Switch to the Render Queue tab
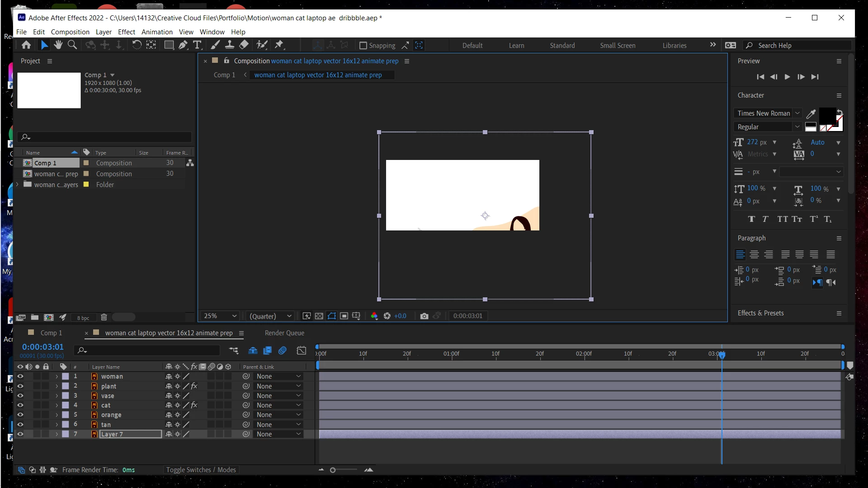The height and width of the screenshot is (488, 868). pyautogui.click(x=284, y=333)
